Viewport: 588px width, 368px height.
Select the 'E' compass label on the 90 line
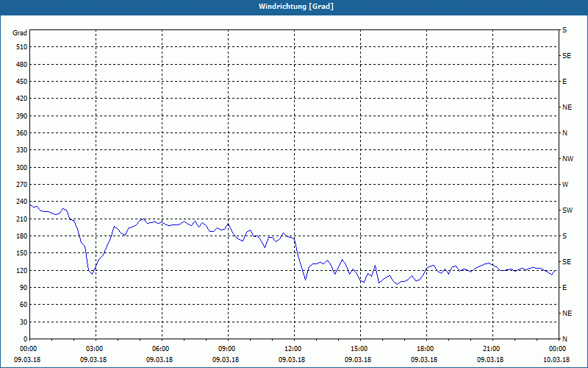point(564,288)
